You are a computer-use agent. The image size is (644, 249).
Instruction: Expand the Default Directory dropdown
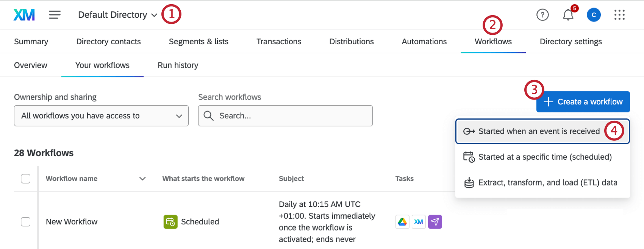(x=117, y=15)
